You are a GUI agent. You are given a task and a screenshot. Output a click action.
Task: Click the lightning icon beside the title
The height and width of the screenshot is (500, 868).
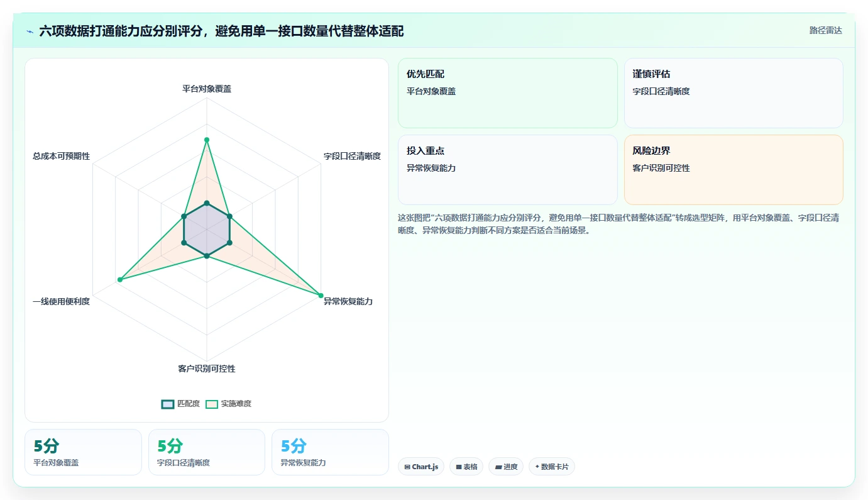30,31
